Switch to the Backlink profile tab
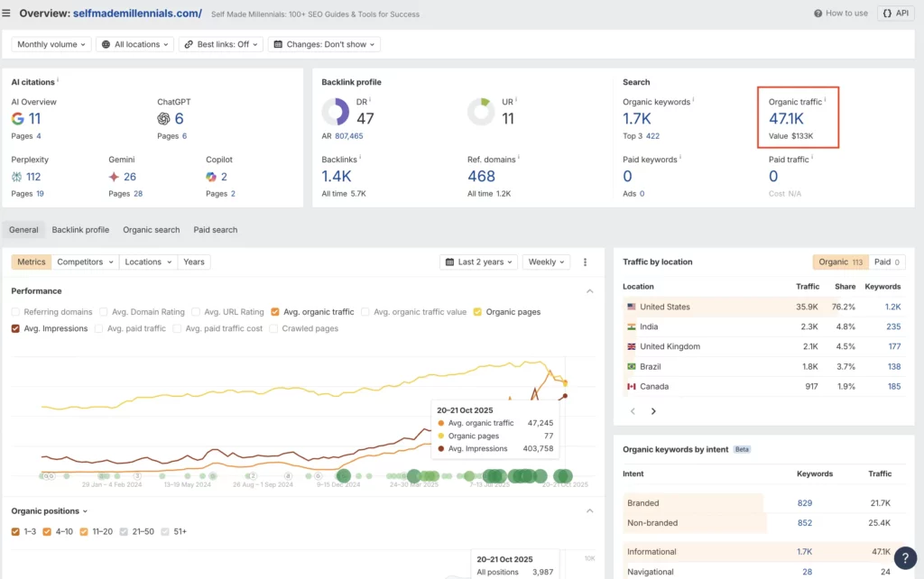Image resolution: width=924 pixels, height=579 pixels. pos(80,229)
